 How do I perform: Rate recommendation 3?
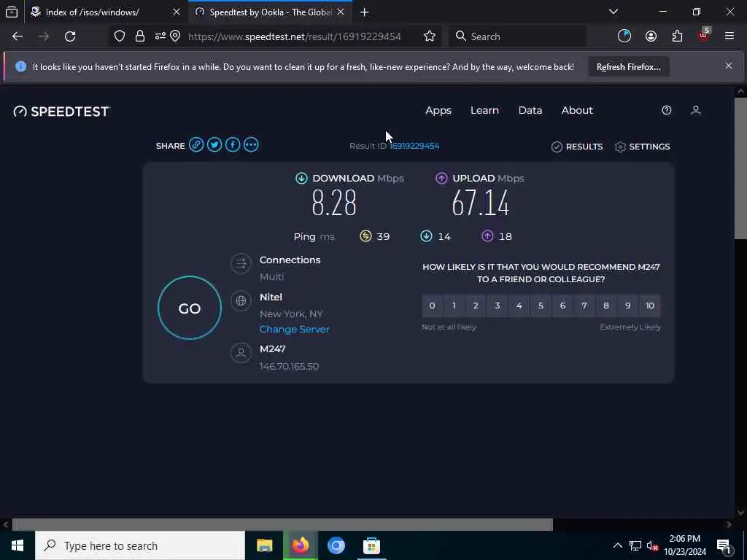(498, 306)
